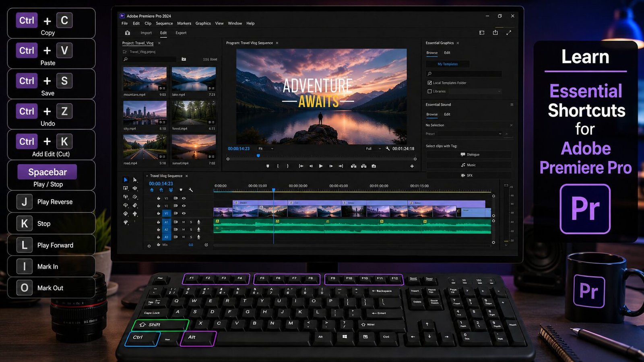Open the Graphics menu
The height and width of the screenshot is (362, 644).
coord(203,23)
